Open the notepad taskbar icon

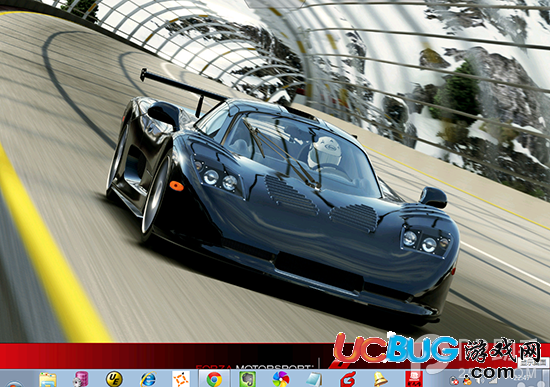coord(314,379)
